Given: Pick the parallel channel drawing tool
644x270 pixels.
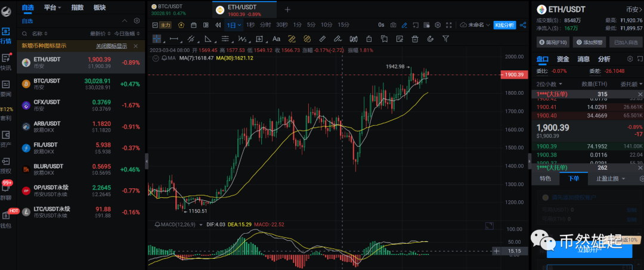Looking at the screenshot, I should [x=191, y=39].
